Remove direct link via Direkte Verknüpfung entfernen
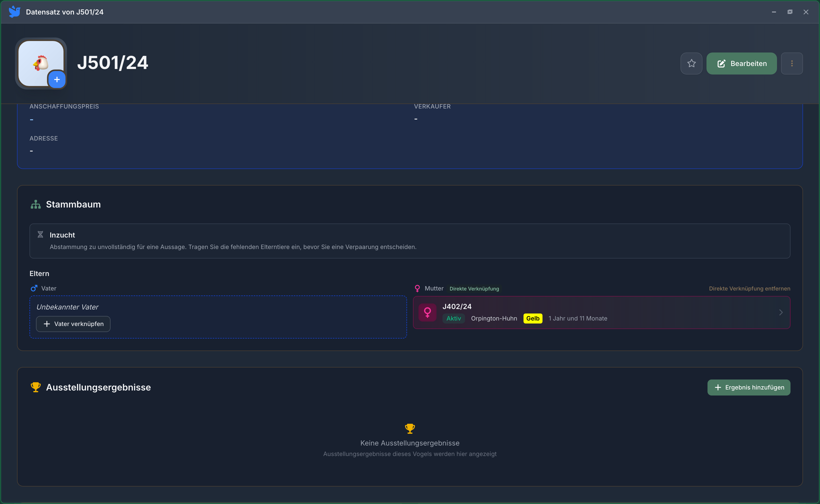 (x=749, y=289)
